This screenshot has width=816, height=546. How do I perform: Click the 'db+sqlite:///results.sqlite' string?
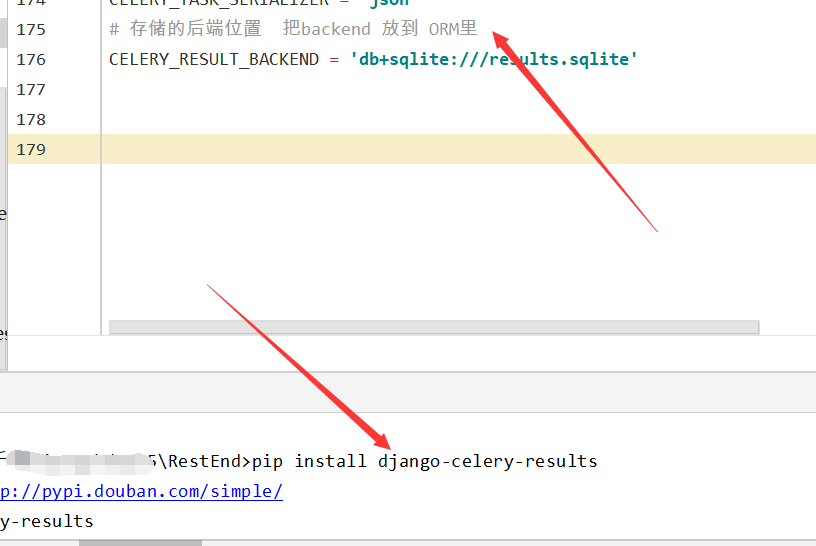tap(494, 59)
